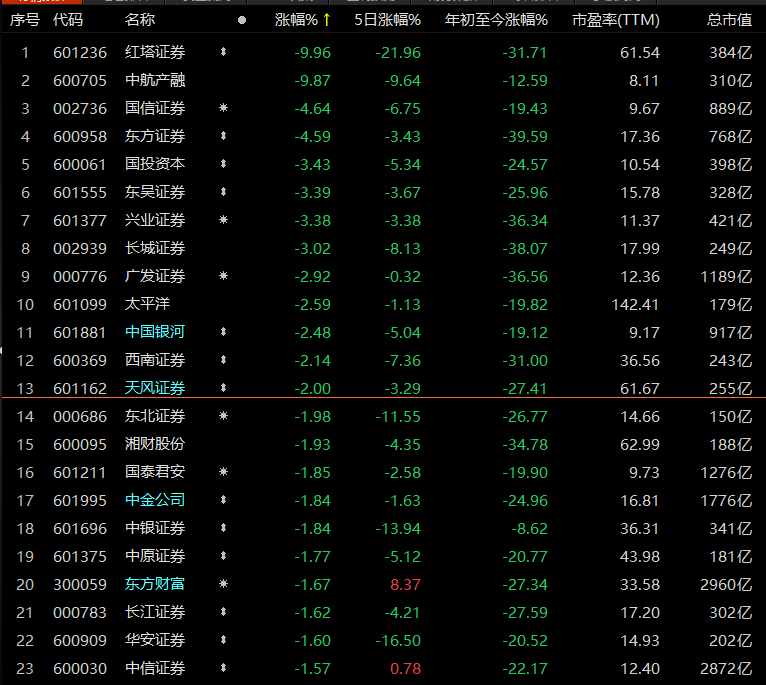Click the year-to-date value -8.62
Viewport: 766px width, 685px height.
click(x=530, y=529)
